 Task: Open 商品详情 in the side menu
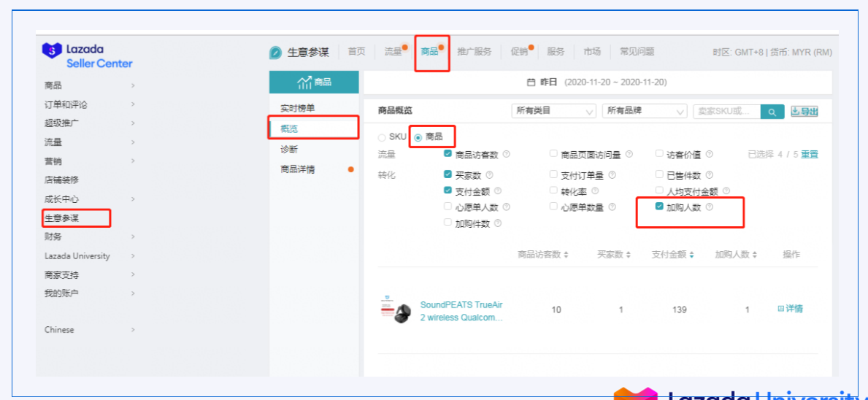(x=298, y=169)
